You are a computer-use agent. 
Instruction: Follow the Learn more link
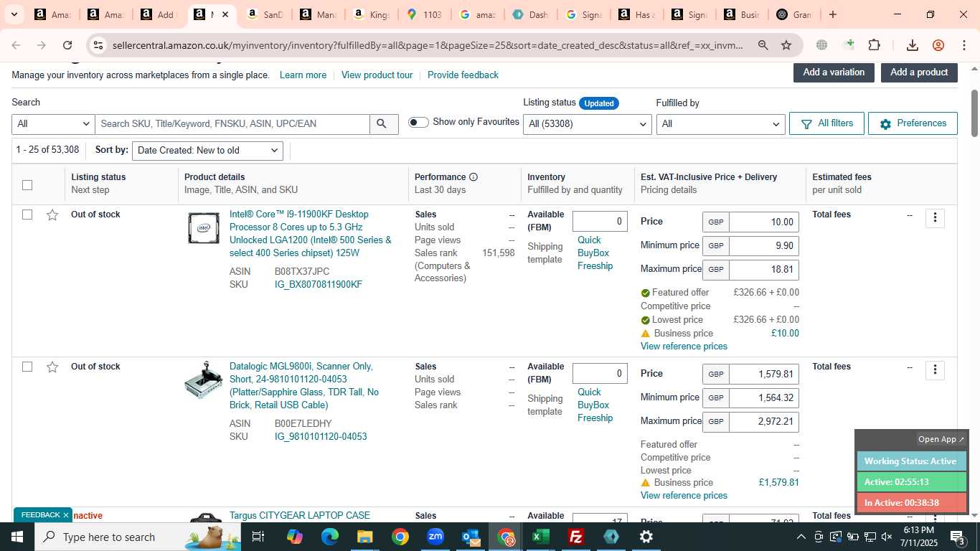pyautogui.click(x=303, y=75)
